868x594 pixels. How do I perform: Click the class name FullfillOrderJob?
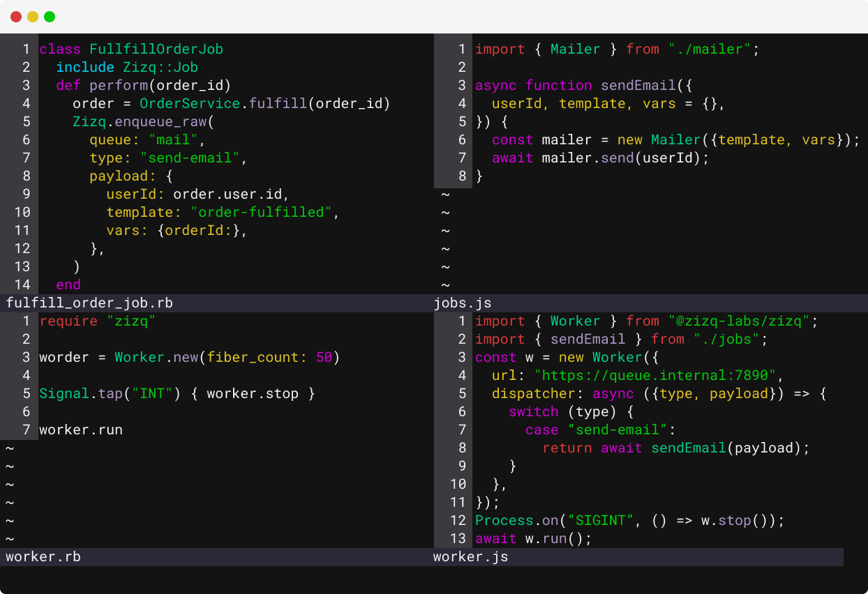point(156,49)
